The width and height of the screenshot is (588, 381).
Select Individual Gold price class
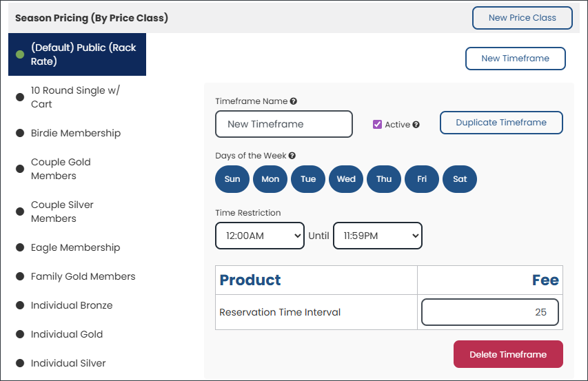77,333
